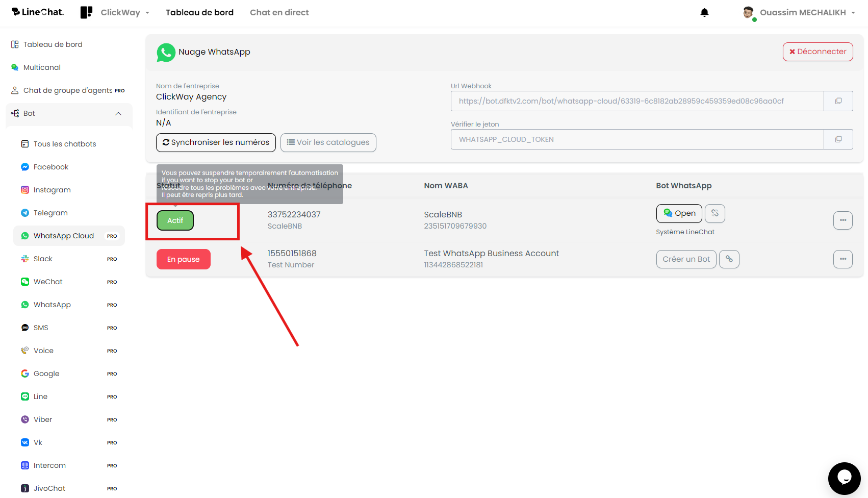The height and width of the screenshot is (498, 868).
Task: Click the Bot WhatsApp column header
Action: click(x=683, y=186)
